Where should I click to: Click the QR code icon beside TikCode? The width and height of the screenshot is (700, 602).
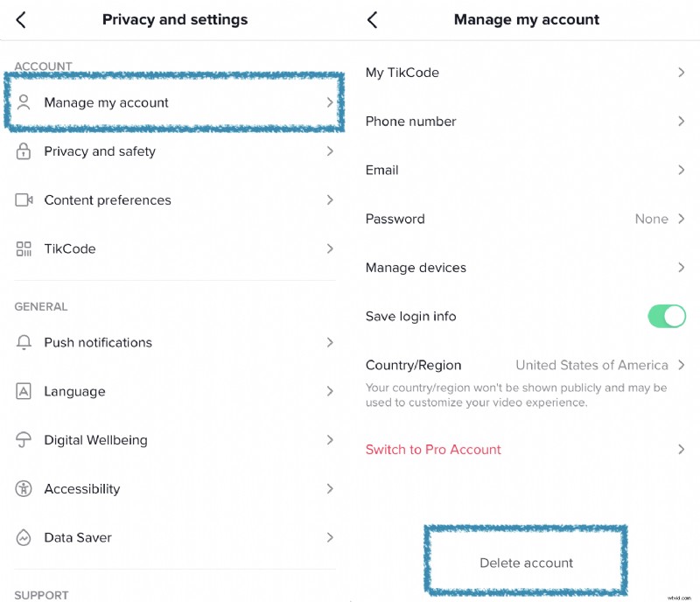pyautogui.click(x=24, y=249)
